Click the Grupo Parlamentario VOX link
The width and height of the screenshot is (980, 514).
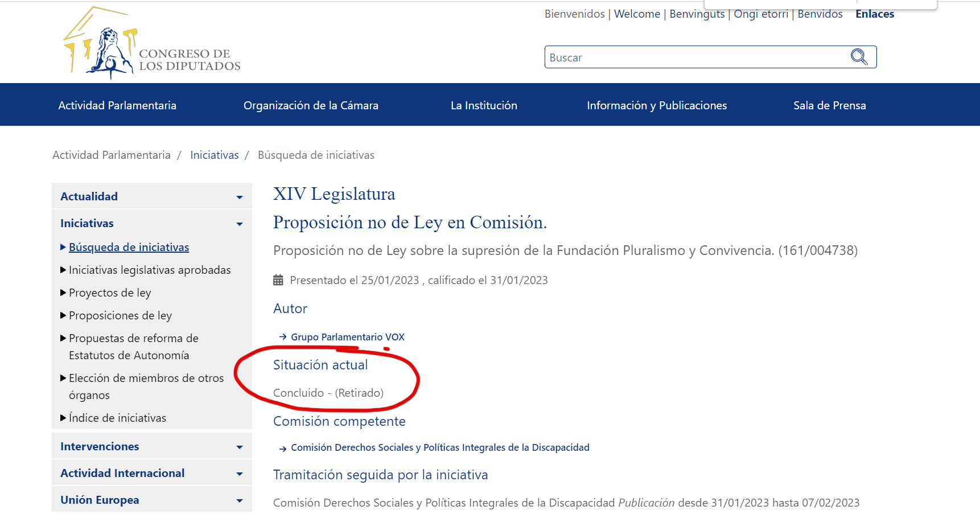coord(347,337)
